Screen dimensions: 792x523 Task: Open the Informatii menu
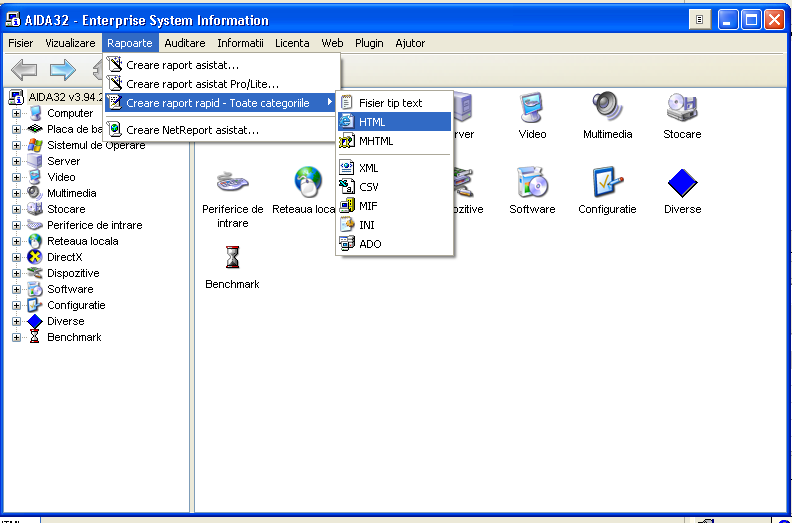240,43
